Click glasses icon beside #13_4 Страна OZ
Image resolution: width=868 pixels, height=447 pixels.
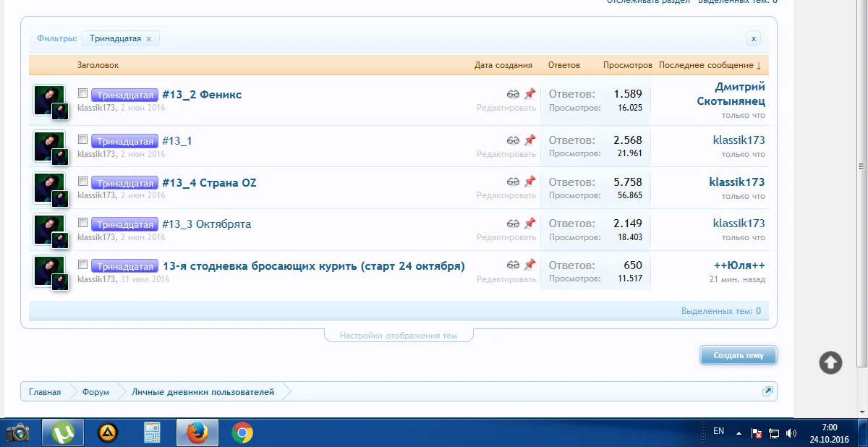514,181
